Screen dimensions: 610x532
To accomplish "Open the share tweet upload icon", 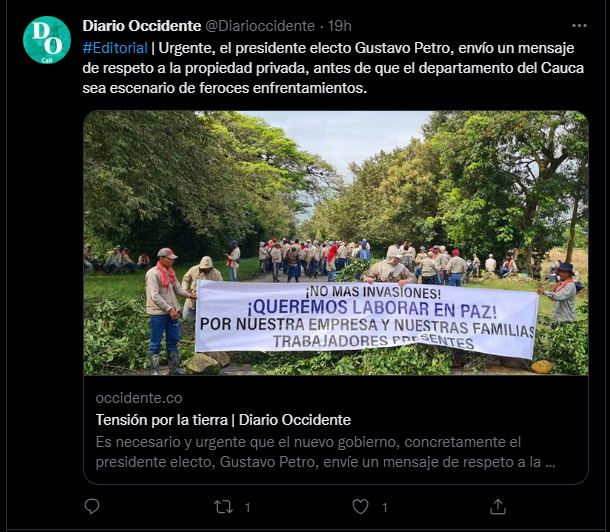I will (498, 507).
